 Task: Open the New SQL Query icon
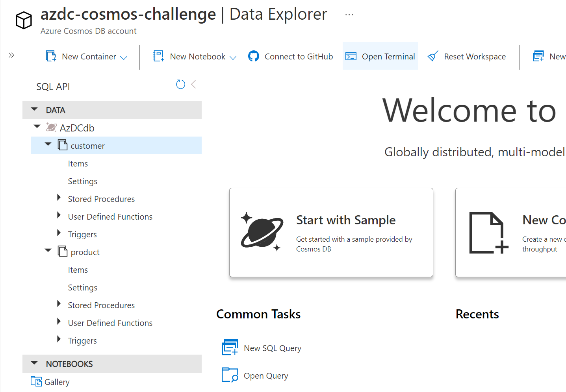click(x=230, y=347)
